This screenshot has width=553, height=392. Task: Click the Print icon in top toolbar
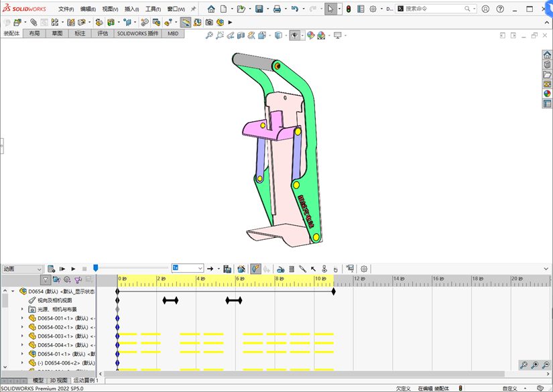click(277, 9)
